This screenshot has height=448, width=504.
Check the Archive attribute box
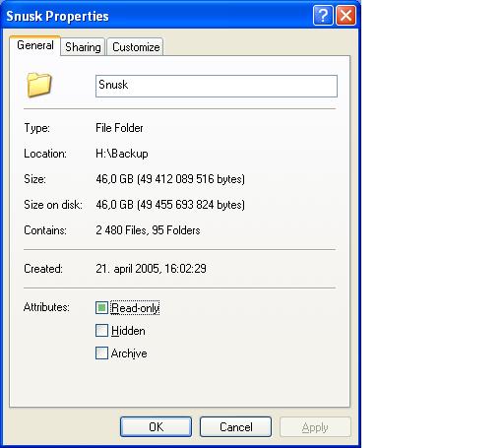coord(101,353)
